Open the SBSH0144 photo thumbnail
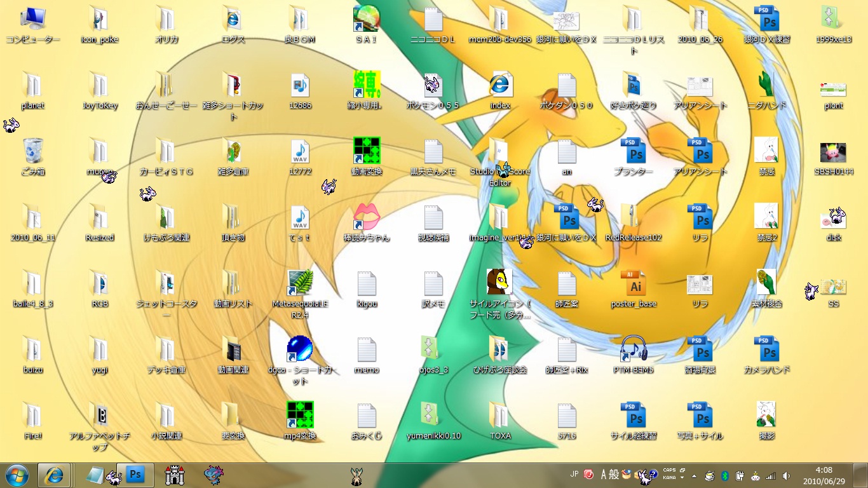This screenshot has width=868, height=488. (834, 158)
